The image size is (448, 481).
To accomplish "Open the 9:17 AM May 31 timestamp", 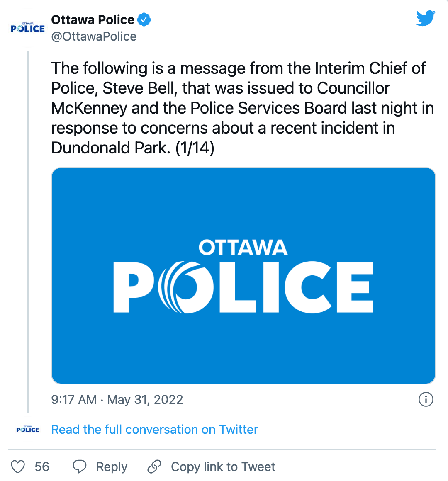I will 117,399.
